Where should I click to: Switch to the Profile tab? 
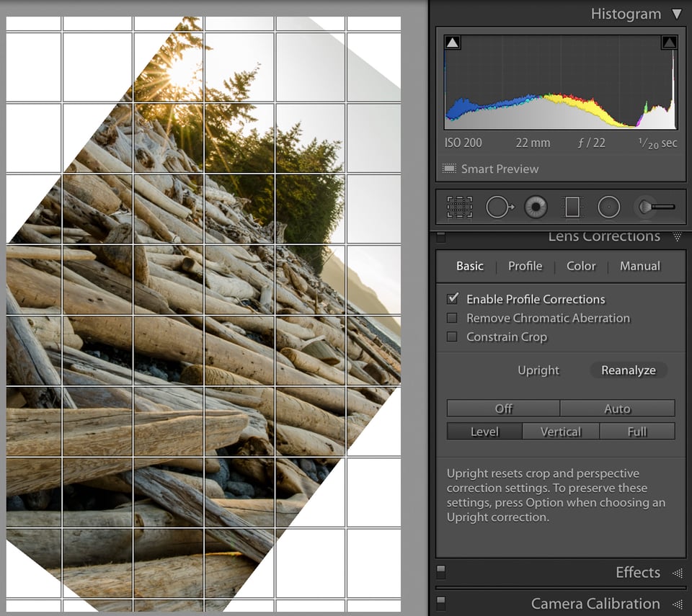coord(525,266)
